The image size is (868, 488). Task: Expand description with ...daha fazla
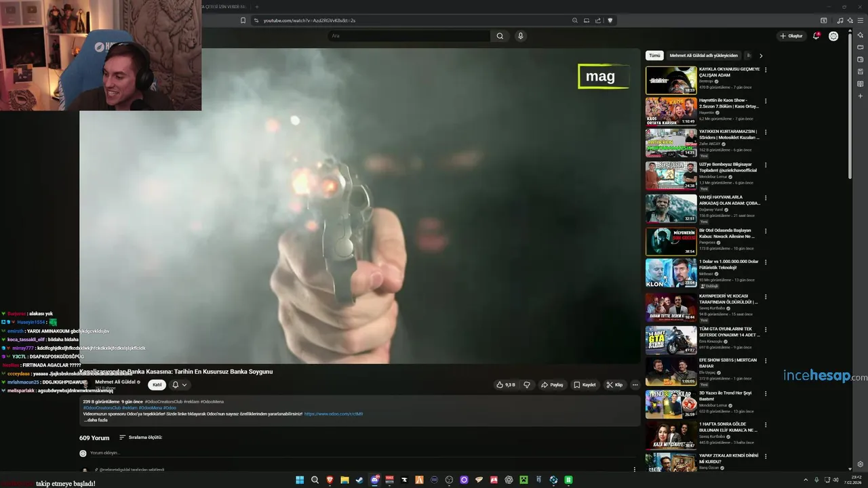tap(96, 420)
